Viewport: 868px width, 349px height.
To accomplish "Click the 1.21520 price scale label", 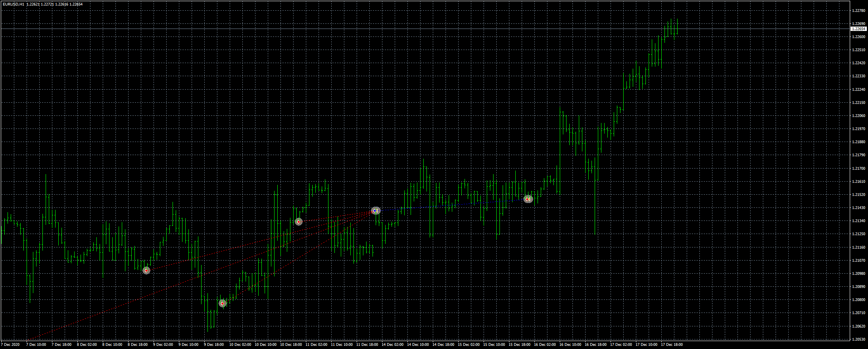I will (858, 195).
